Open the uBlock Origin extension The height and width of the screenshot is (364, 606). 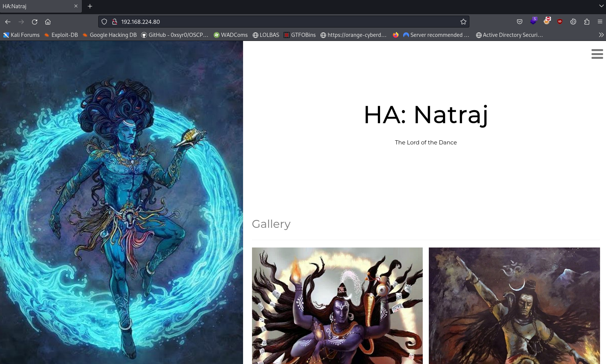pos(560,22)
